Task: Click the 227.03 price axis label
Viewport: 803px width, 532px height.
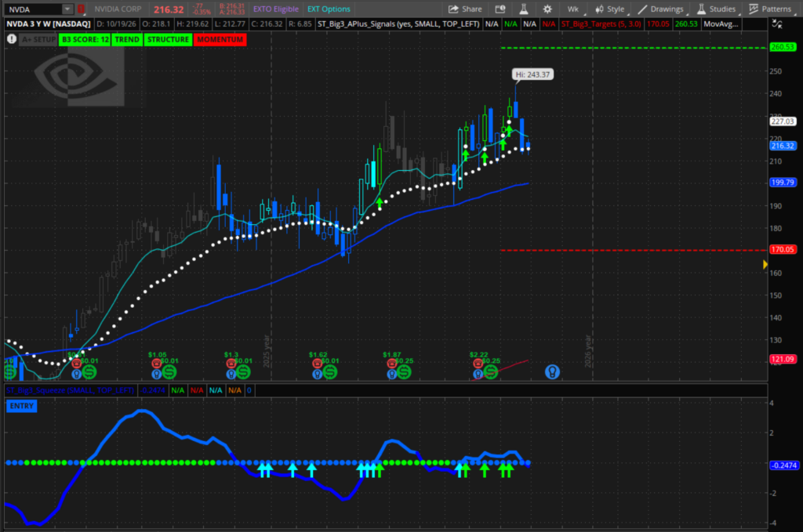Action: 783,121
